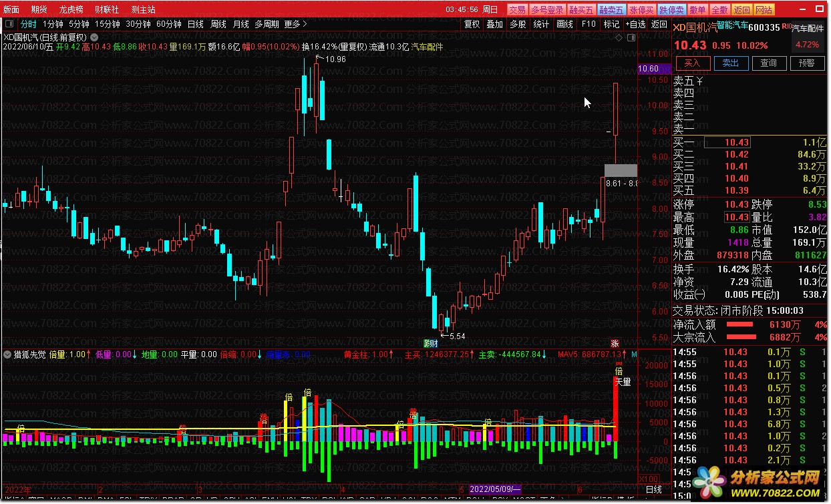The width and height of the screenshot is (831, 504).
Task: Select the 日线 daily period tab
Action: coord(196,24)
